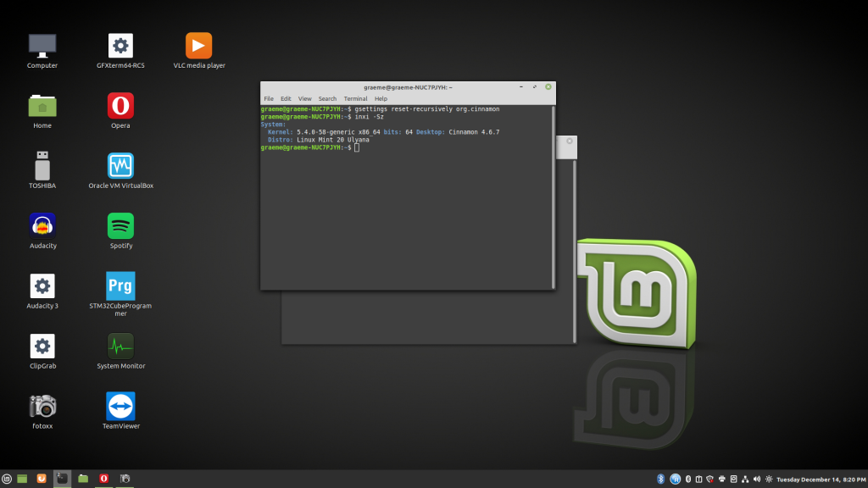The width and height of the screenshot is (868, 488).
Task: Click the date and time clock
Action: (821, 479)
